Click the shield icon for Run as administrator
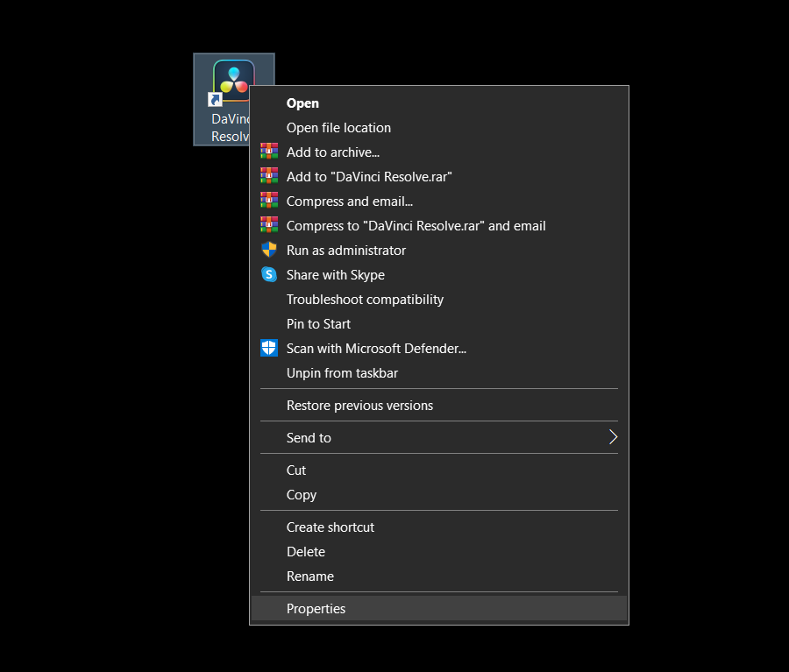The height and width of the screenshot is (672, 789). pos(269,250)
